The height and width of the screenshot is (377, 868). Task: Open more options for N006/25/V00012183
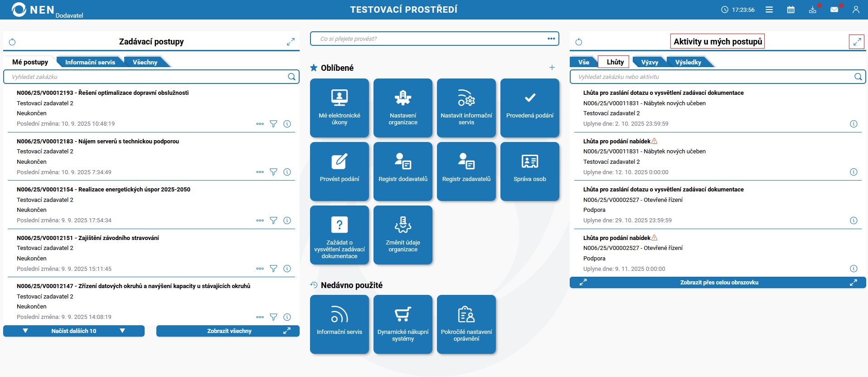pos(260,172)
